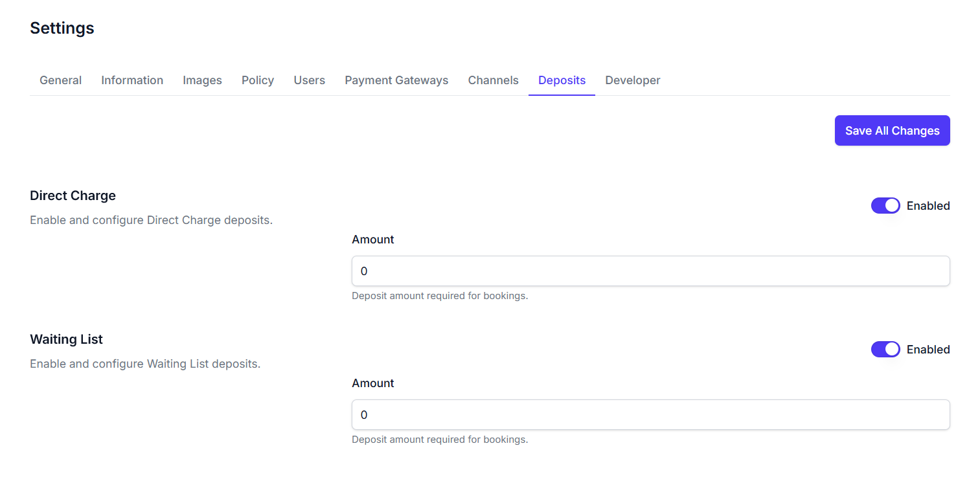
Task: Click the Amount label under Direct Charge
Action: [373, 240]
